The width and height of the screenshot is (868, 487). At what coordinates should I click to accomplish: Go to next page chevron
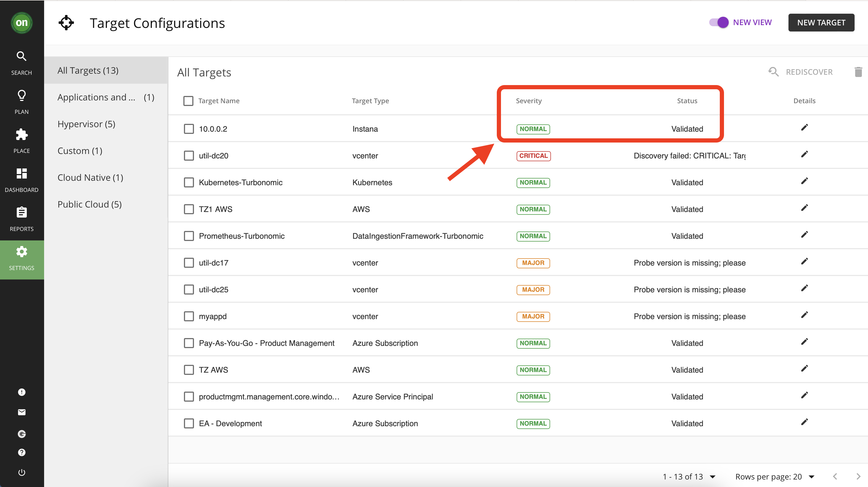tap(858, 477)
